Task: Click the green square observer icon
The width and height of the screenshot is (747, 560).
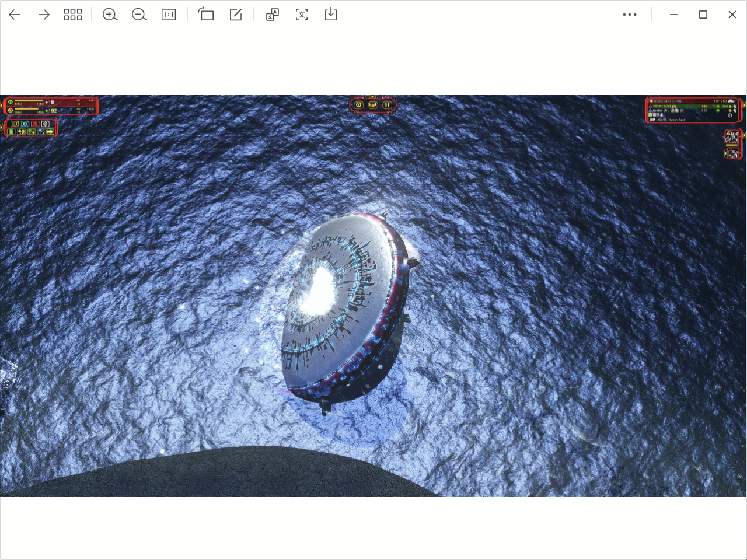Action: pos(650,115)
